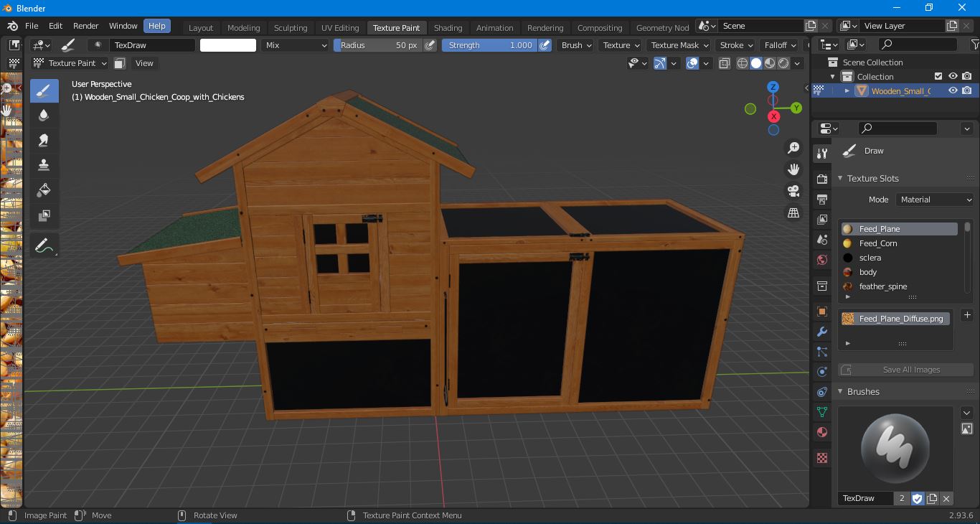The height and width of the screenshot is (524, 980).
Task: Switch to the Shading workspace tab
Action: coord(448,27)
